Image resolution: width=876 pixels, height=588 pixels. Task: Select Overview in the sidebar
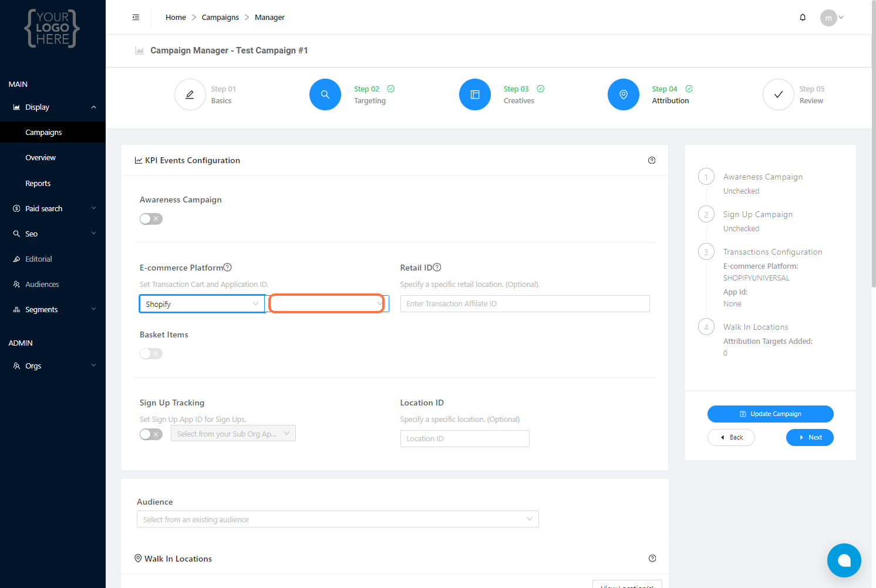tap(41, 158)
